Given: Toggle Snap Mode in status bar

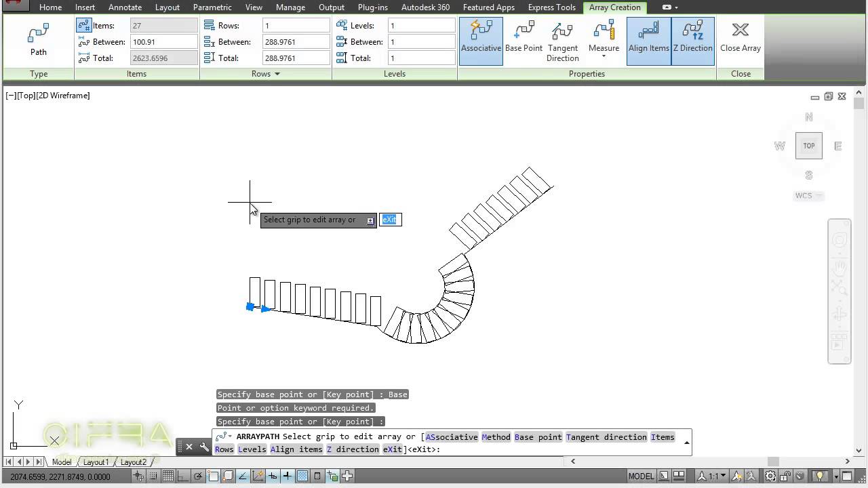Looking at the screenshot, I should point(153,476).
